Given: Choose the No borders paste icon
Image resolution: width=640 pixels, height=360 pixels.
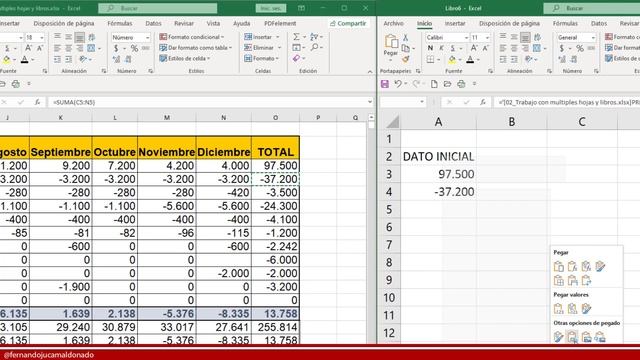Looking at the screenshot, I should tap(558, 280).
